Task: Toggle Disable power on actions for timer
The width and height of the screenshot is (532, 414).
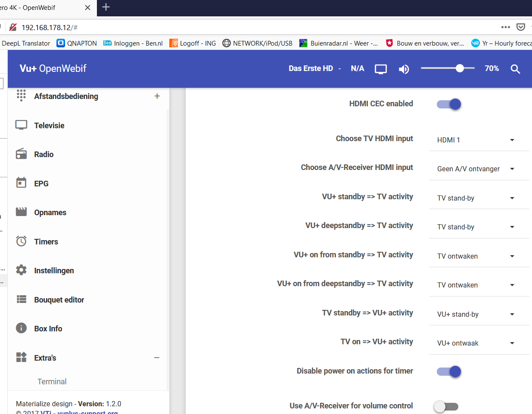Action: [449, 371]
